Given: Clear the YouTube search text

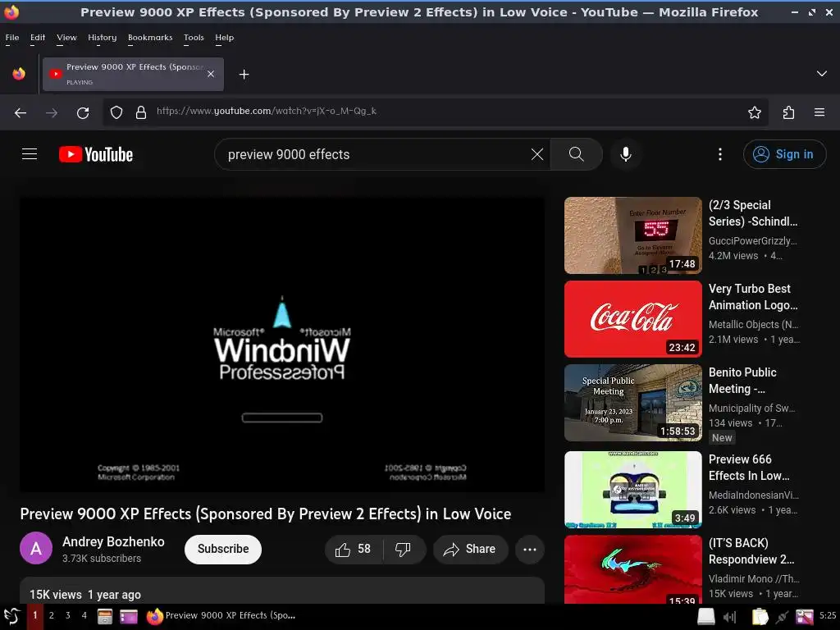Looking at the screenshot, I should [x=536, y=154].
